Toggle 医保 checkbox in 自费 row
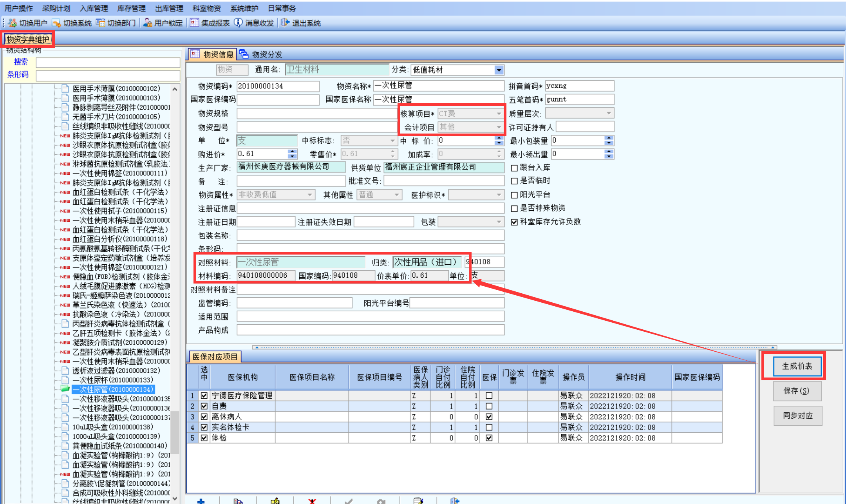This screenshot has height=504, width=846. (489, 406)
